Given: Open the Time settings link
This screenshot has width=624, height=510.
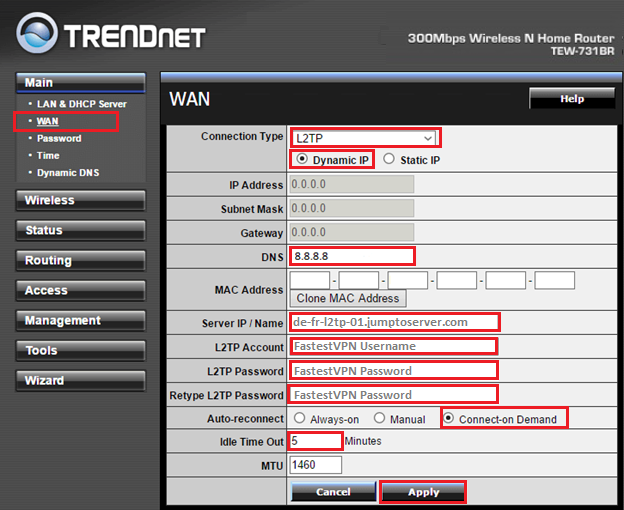Looking at the screenshot, I should click(x=48, y=156).
